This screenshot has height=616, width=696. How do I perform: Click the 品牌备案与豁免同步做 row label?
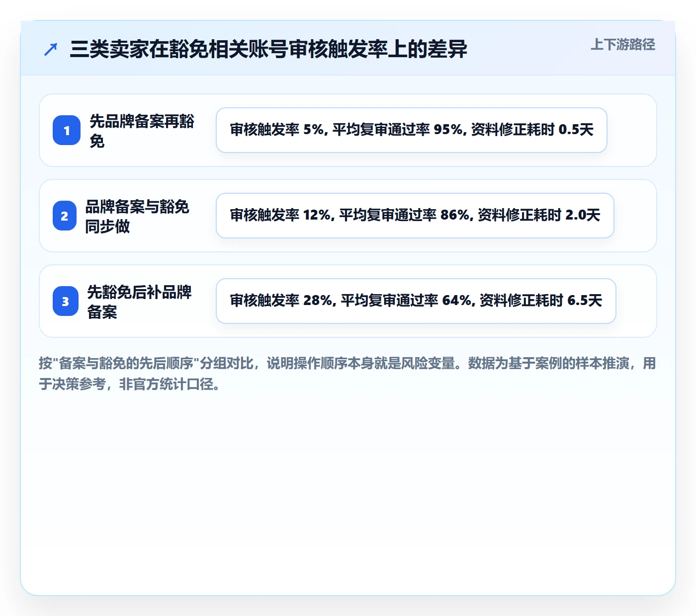(138, 216)
